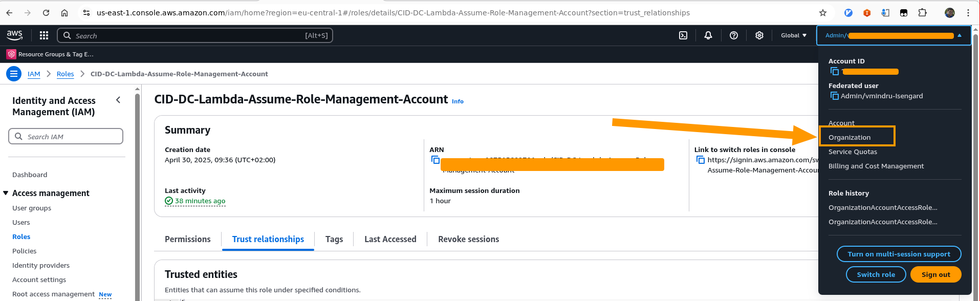Click the Switch role button
This screenshot has height=301, width=980.
coord(876,274)
